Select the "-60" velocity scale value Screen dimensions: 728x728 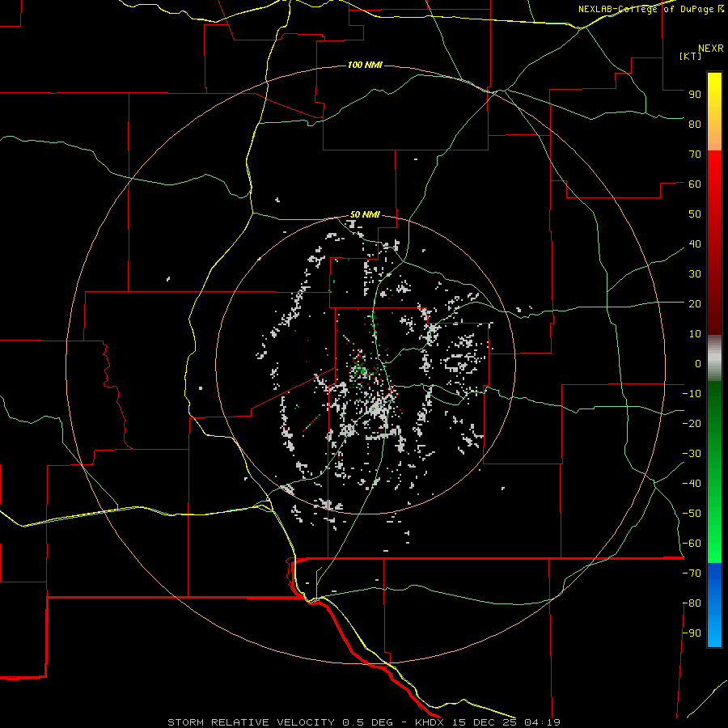tap(692, 544)
